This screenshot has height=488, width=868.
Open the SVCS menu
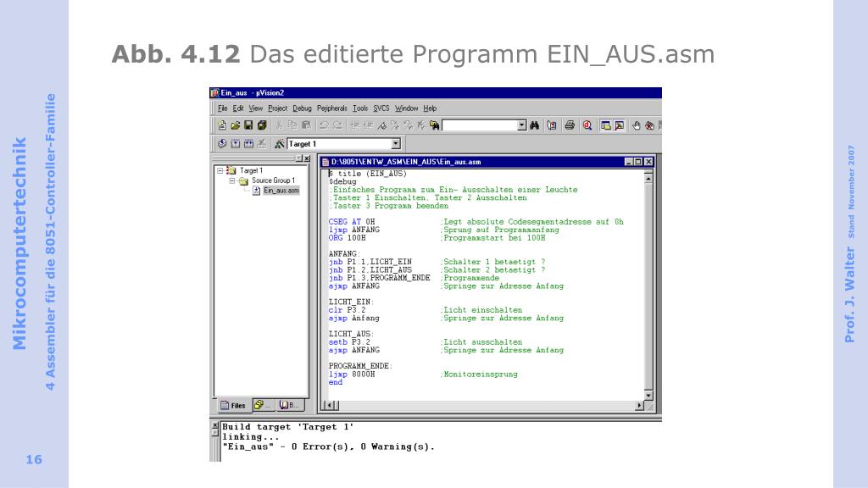[x=381, y=108]
